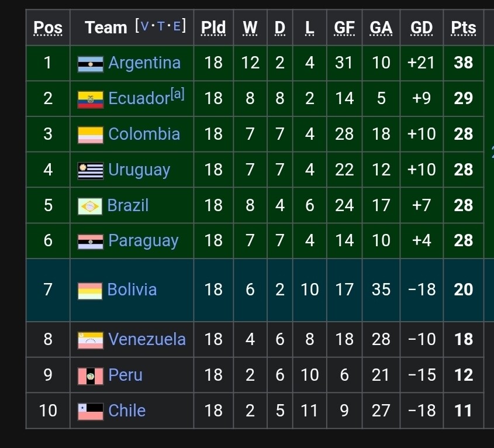The image size is (494, 448).
Task: Click the Chile flag icon
Action: pyautogui.click(x=91, y=411)
